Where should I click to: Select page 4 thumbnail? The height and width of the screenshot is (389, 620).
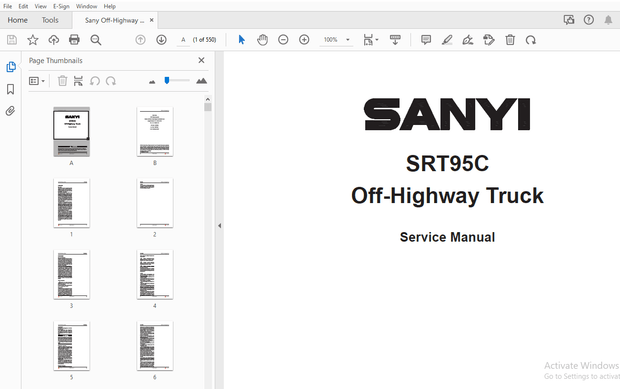point(155,274)
